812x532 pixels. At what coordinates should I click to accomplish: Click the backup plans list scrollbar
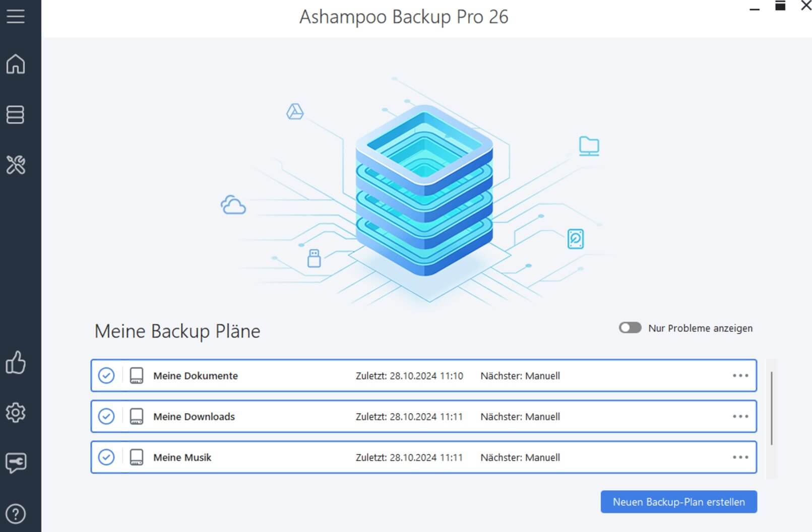772,408
